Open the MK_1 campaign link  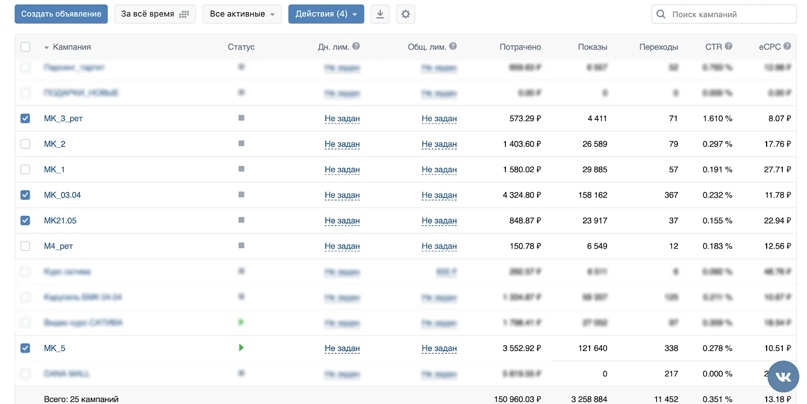click(x=54, y=169)
